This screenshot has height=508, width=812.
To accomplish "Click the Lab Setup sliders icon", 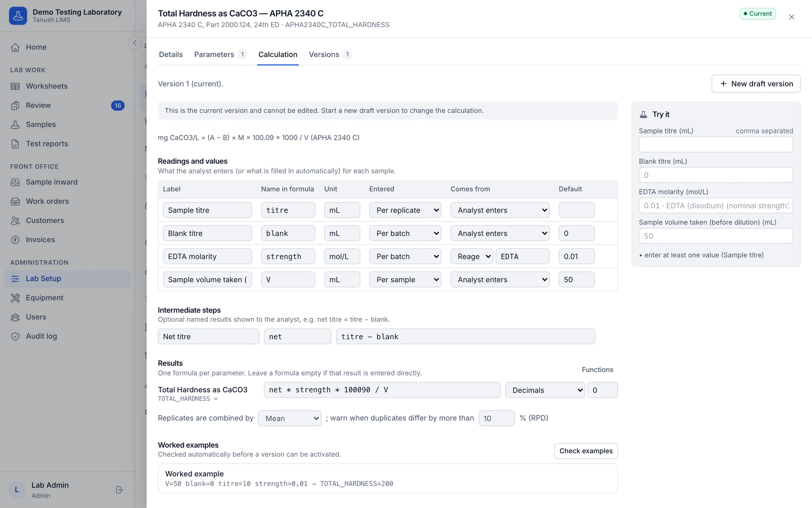I will click(x=15, y=279).
